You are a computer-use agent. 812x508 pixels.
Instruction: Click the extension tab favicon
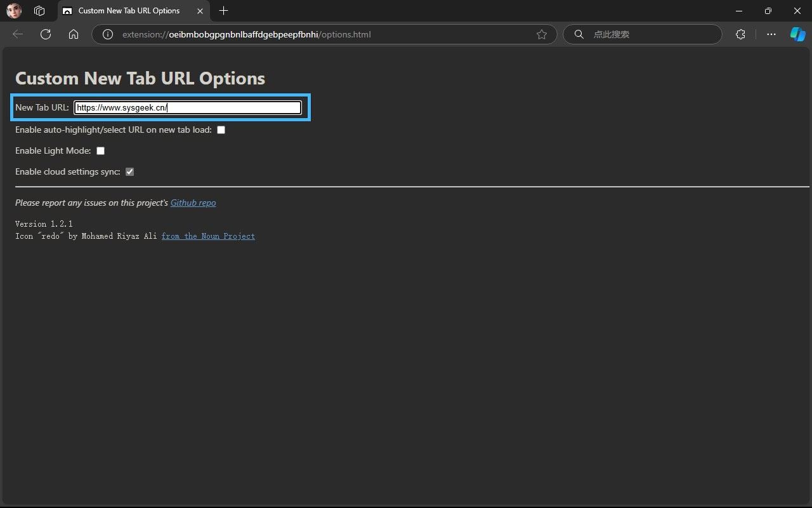67,11
